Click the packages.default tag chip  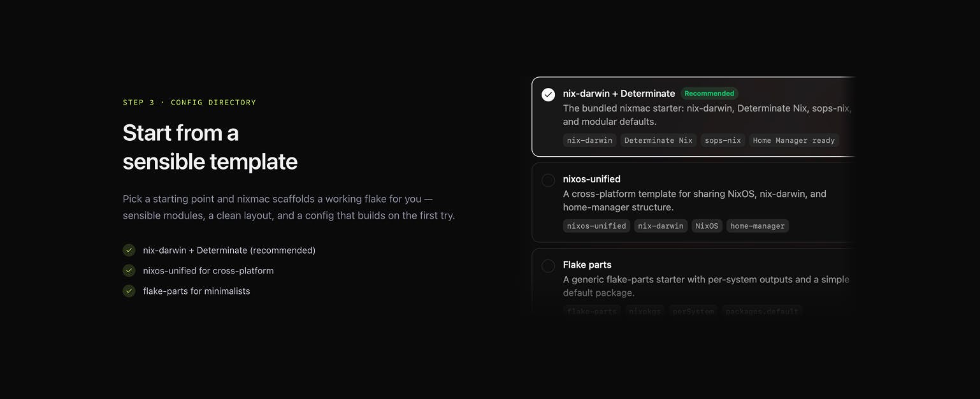pyautogui.click(x=762, y=311)
